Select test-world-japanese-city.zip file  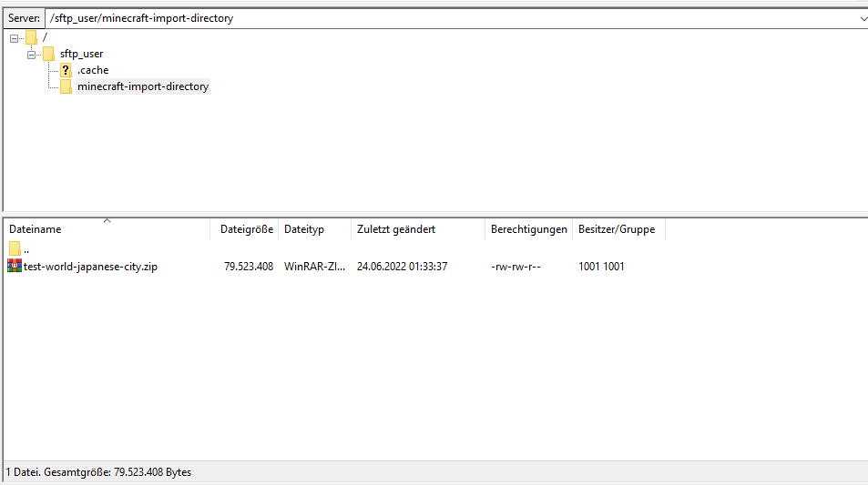(x=90, y=267)
